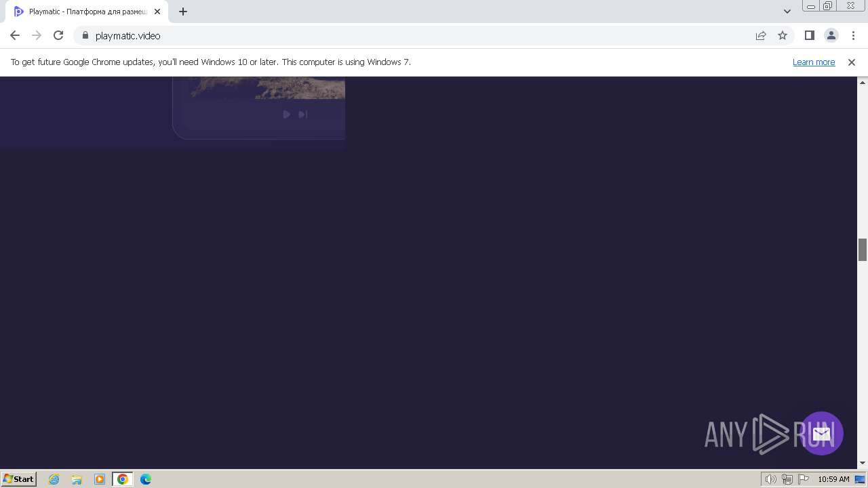Screen dimensions: 868x488
Task: Switch to the Chrome taskbar button
Action: 122,479
